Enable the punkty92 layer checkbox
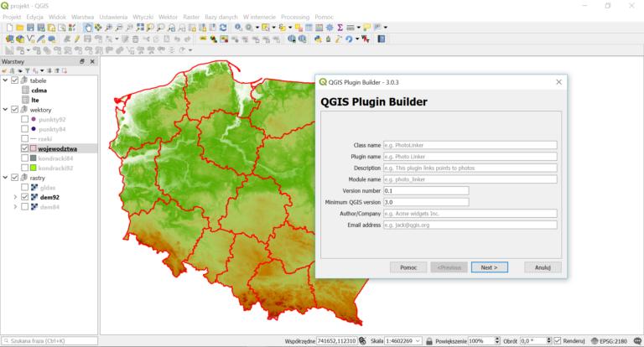 pyautogui.click(x=24, y=119)
